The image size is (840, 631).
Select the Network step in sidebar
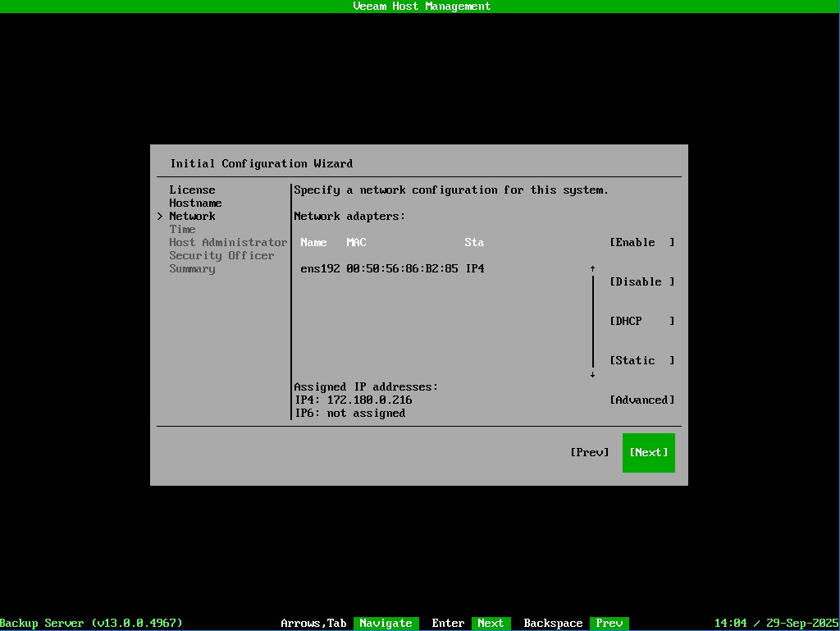pos(192,217)
